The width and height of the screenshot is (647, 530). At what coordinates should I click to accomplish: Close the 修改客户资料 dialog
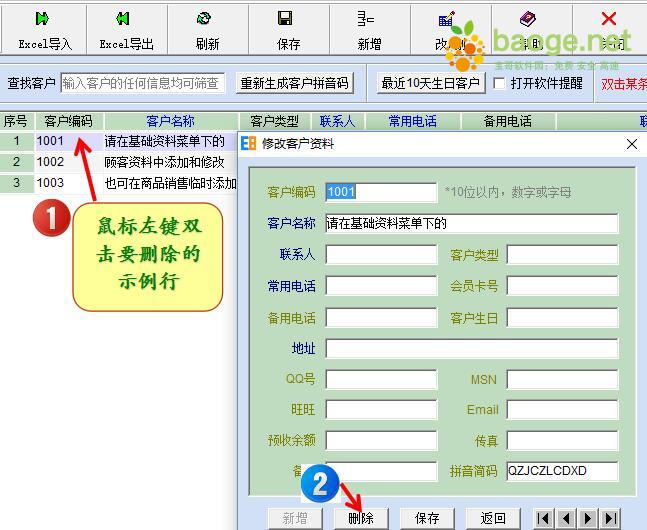[631, 144]
